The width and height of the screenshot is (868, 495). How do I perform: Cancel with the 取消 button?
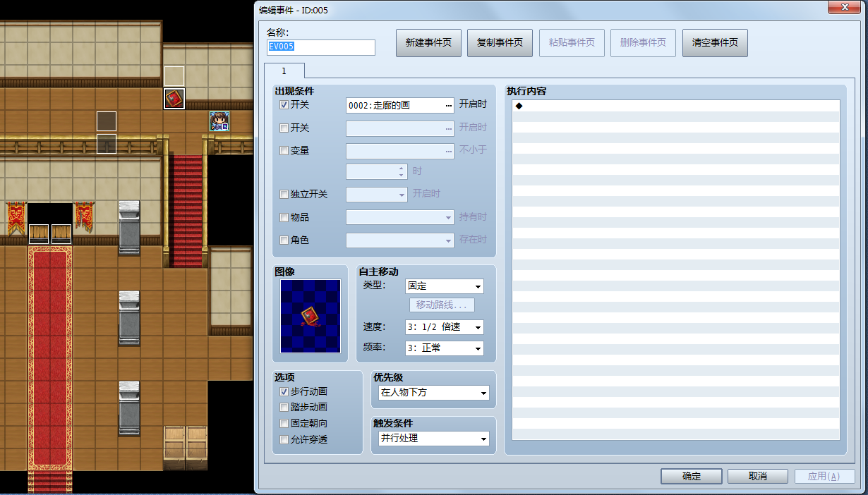tap(758, 476)
